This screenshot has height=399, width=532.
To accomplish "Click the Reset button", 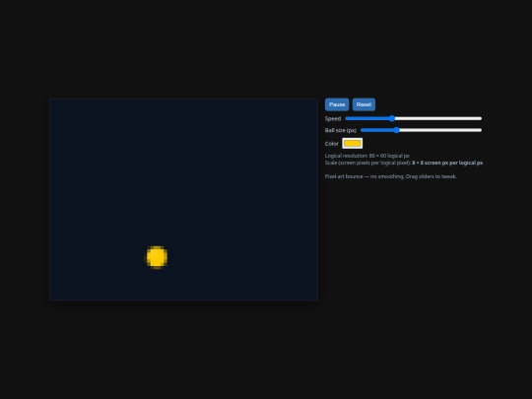I will click(364, 104).
